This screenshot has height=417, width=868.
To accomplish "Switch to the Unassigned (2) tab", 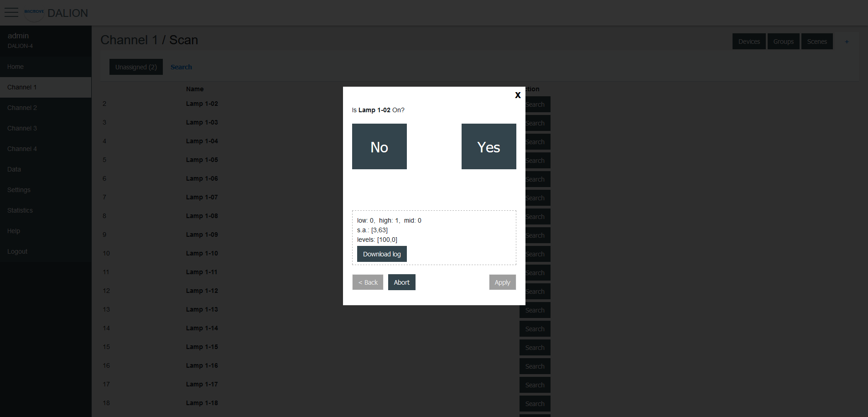I will (x=136, y=67).
